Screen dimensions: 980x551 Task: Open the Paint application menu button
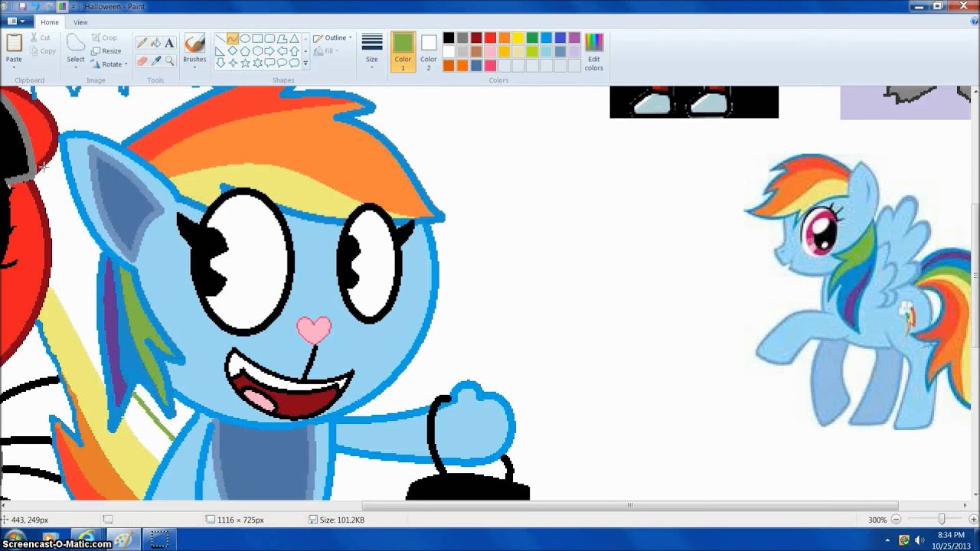(17, 22)
